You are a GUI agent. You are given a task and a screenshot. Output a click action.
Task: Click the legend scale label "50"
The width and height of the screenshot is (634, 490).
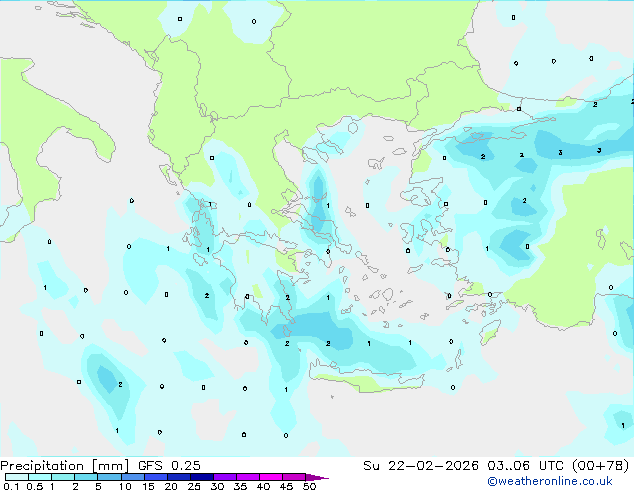click(309, 486)
